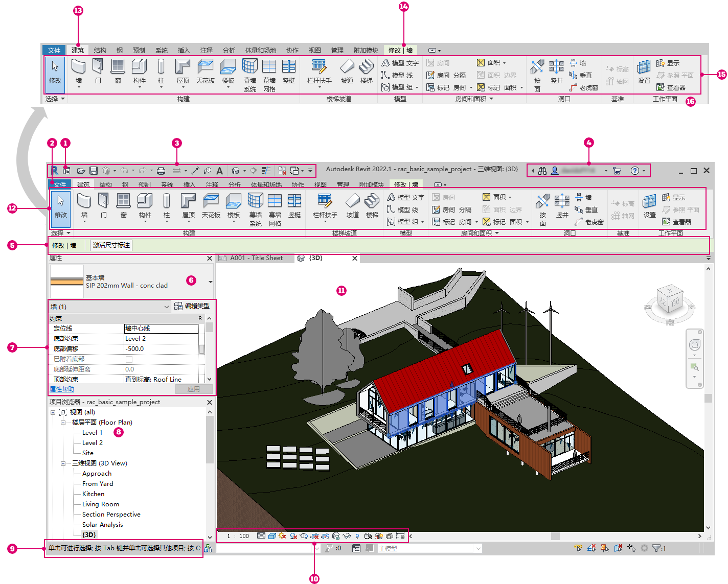This screenshot has width=728, height=584.
Task: Select the 天花板 ceiling tool in Revit window ribbon
Action: (211, 205)
